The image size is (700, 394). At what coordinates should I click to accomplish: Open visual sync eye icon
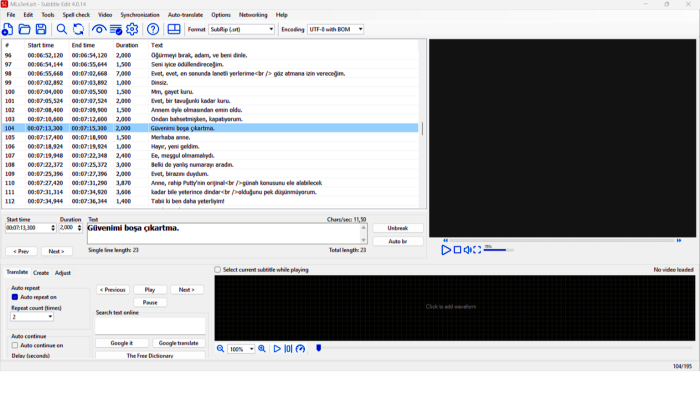[99, 29]
